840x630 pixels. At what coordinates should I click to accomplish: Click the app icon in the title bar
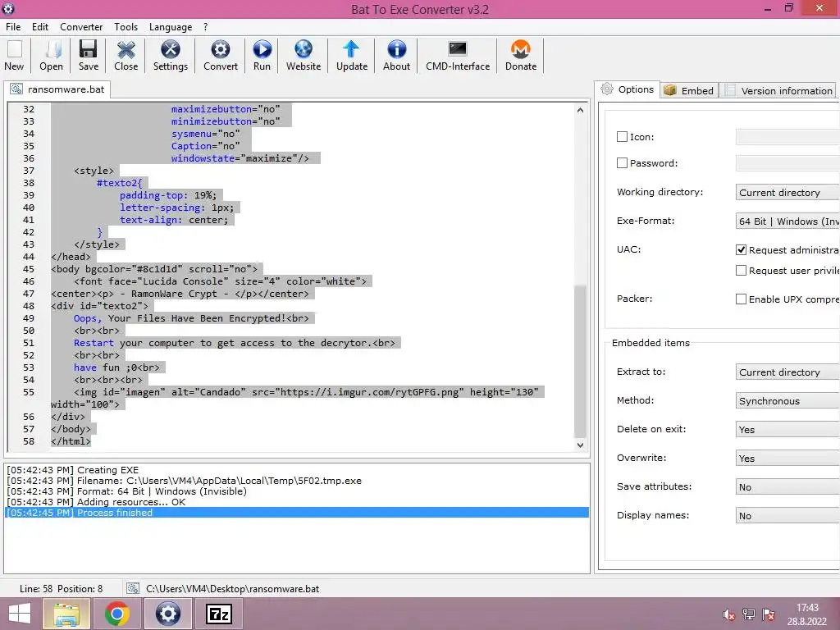8,8
